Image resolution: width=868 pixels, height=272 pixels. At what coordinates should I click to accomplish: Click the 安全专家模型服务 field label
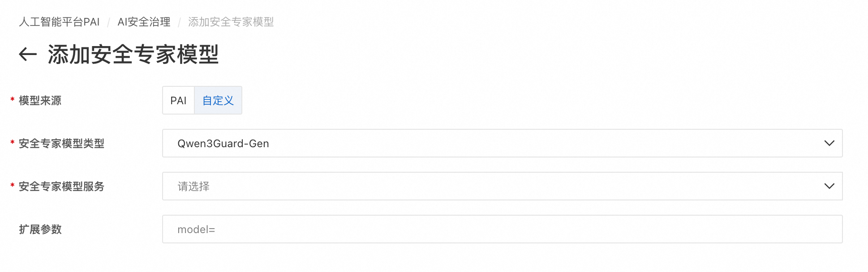pos(61,187)
